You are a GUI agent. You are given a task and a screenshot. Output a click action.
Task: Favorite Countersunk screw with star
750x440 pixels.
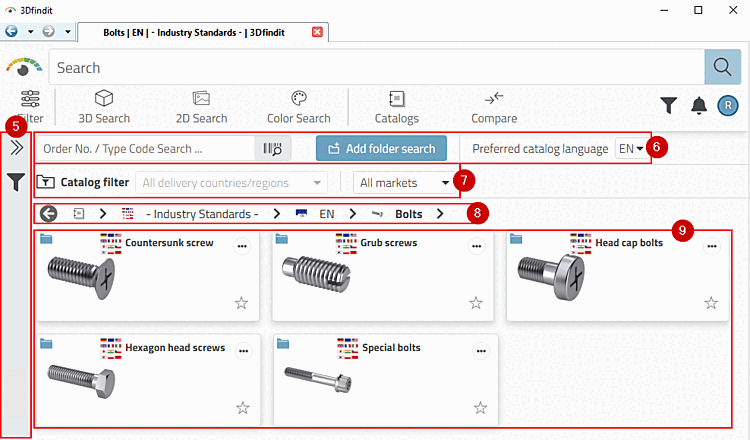point(242,303)
